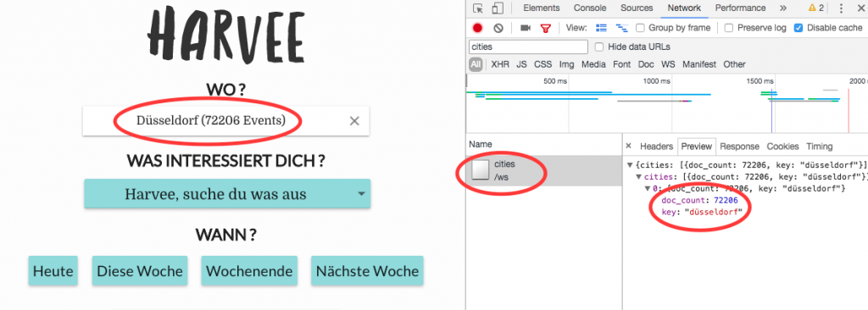Choose the Nächste Woche button
The image size is (868, 310).
(x=367, y=271)
